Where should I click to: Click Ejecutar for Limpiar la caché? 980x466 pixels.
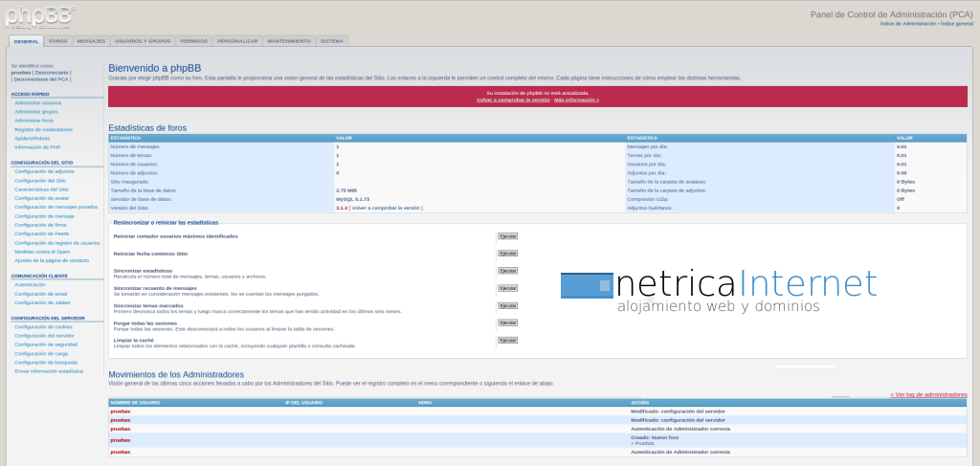pyautogui.click(x=507, y=341)
